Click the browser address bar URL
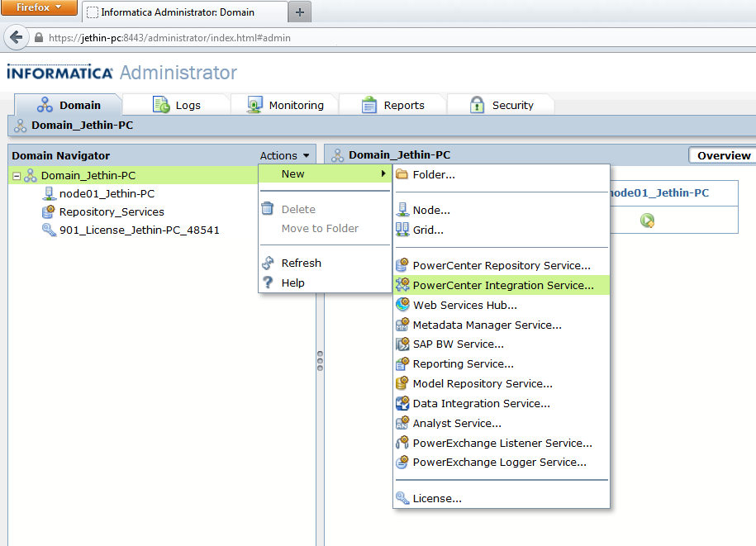The height and width of the screenshot is (546, 756). tap(169, 38)
